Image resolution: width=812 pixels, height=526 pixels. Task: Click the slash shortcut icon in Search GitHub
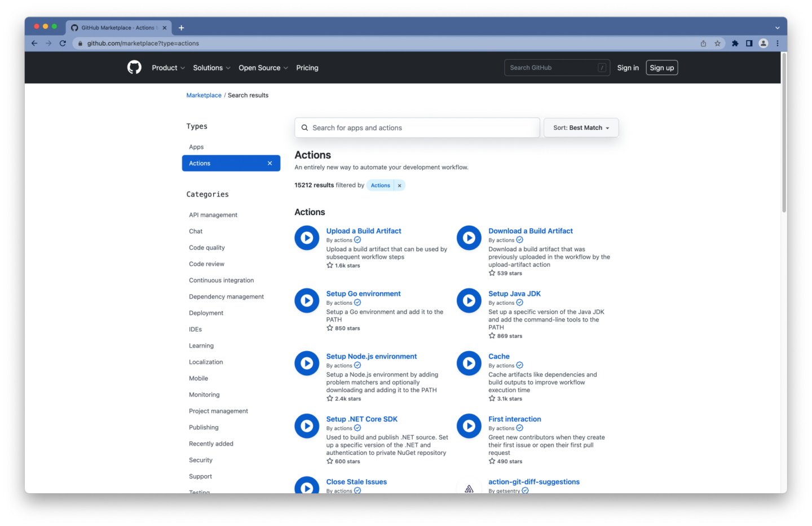pyautogui.click(x=602, y=68)
